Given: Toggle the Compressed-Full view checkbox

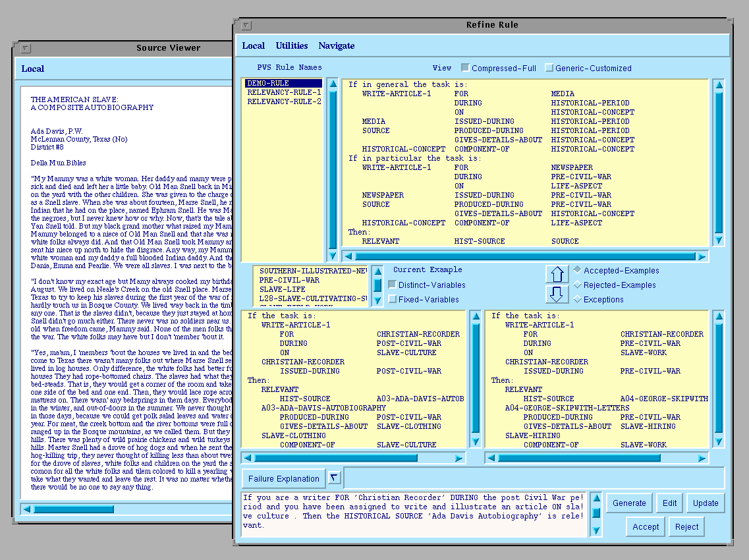Looking at the screenshot, I should pos(465,68).
